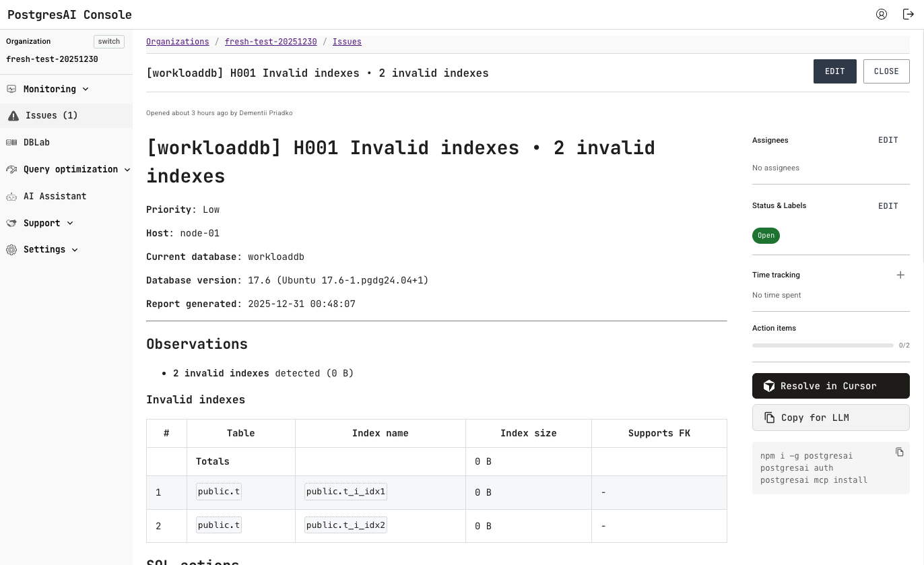924x565 pixels.
Task: Click the Action items progress bar
Action: 822,345
